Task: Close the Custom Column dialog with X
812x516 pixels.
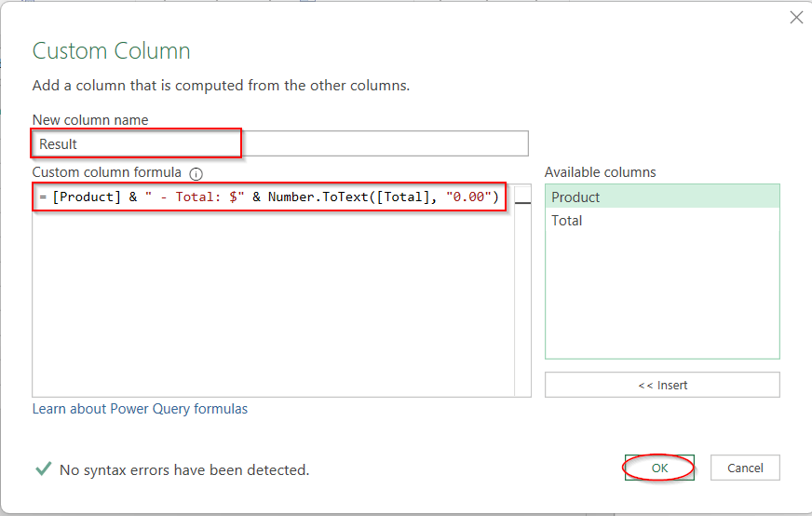Action: (796, 18)
